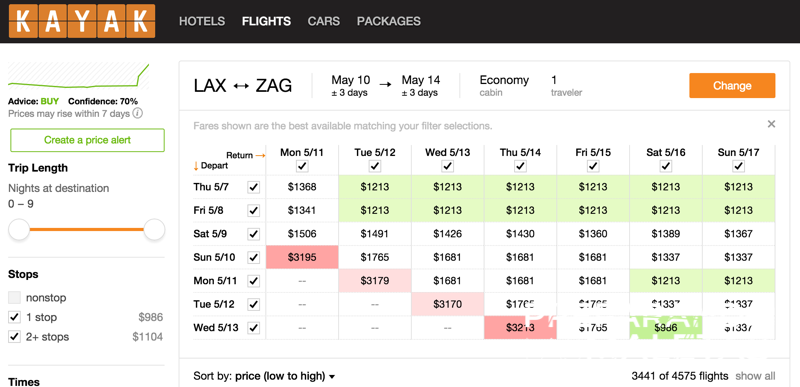
Task: Select the $1213 fare for Mon 5/11 to Sat 5/16
Action: click(x=666, y=281)
